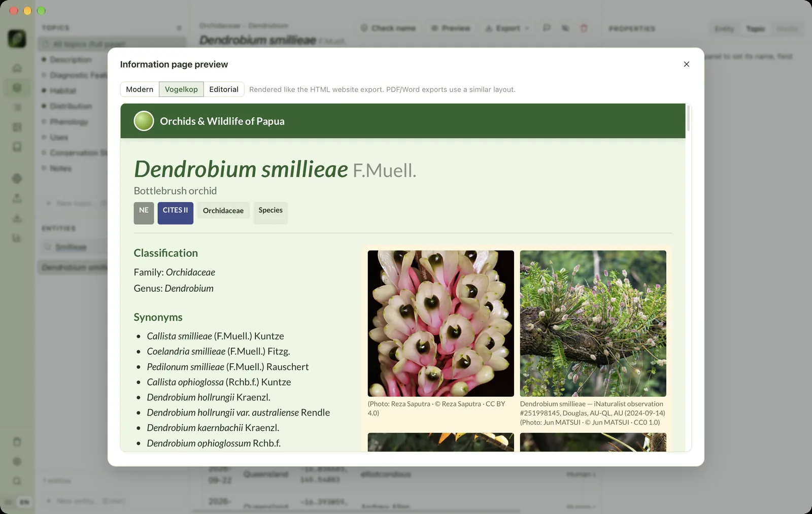Click the green globe logo in preview header
This screenshot has height=514, width=812.
pyautogui.click(x=144, y=121)
